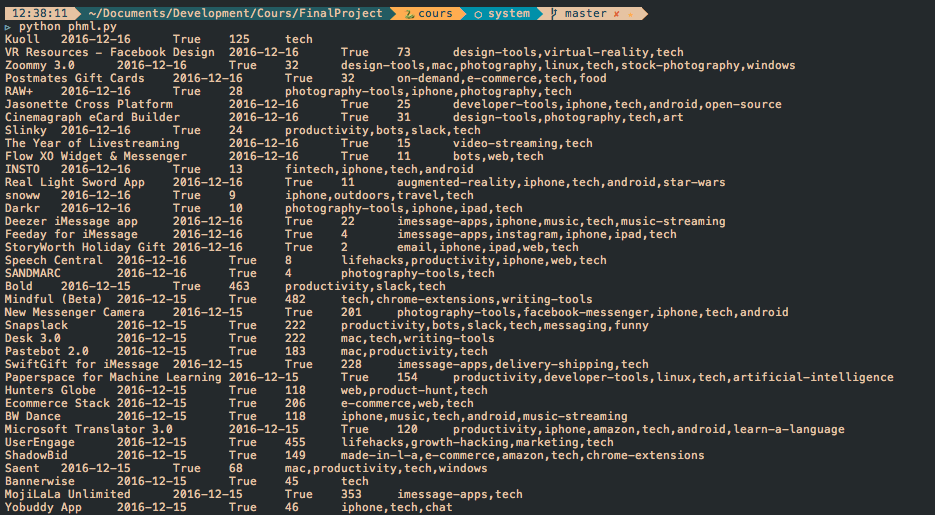This screenshot has width=935, height=515.
Task: Select the 'Bold' product name
Action: pos(19,287)
